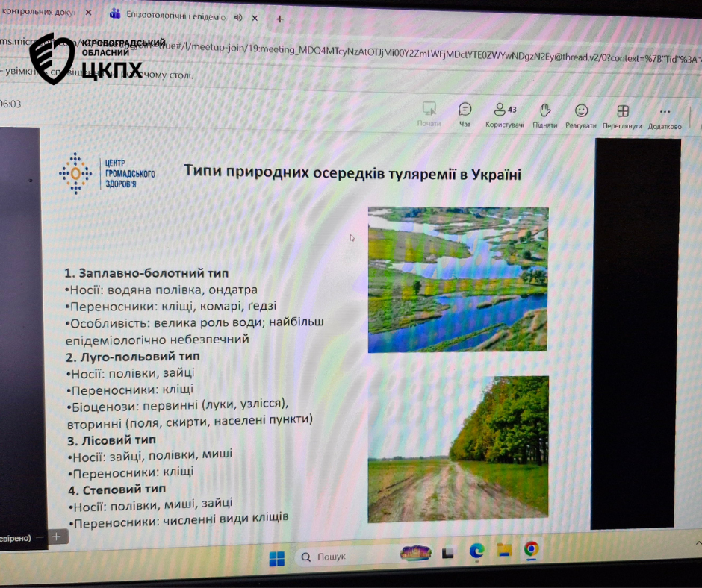Open the Chat (Чат) panel
Viewport: 702px width, 588px height.
(x=465, y=114)
